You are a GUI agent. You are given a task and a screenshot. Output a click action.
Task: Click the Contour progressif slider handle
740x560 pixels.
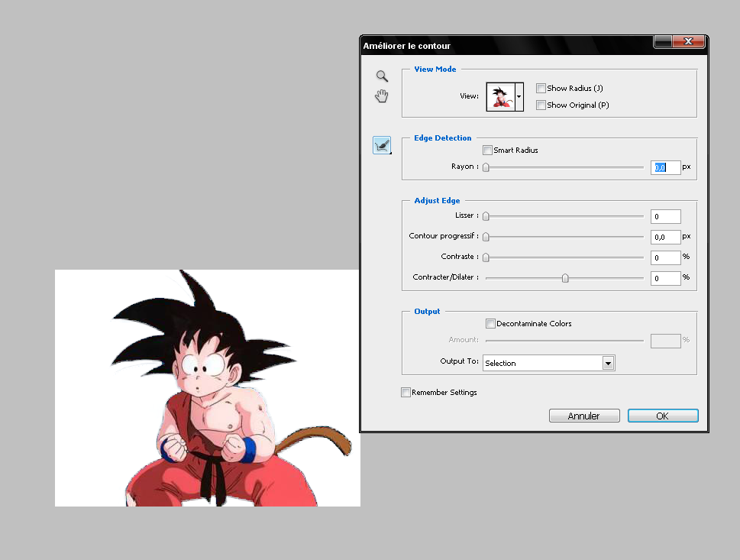coord(486,237)
